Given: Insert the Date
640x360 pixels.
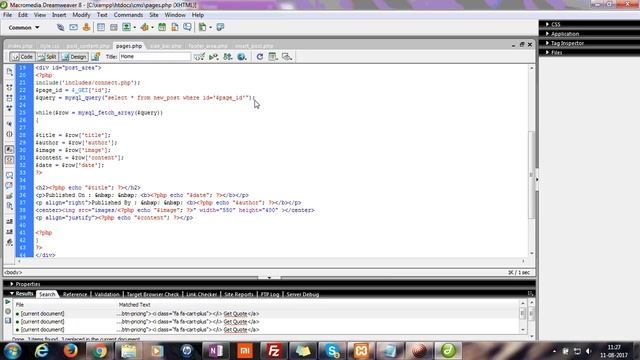Looking at the screenshot, I should tap(162, 27).
